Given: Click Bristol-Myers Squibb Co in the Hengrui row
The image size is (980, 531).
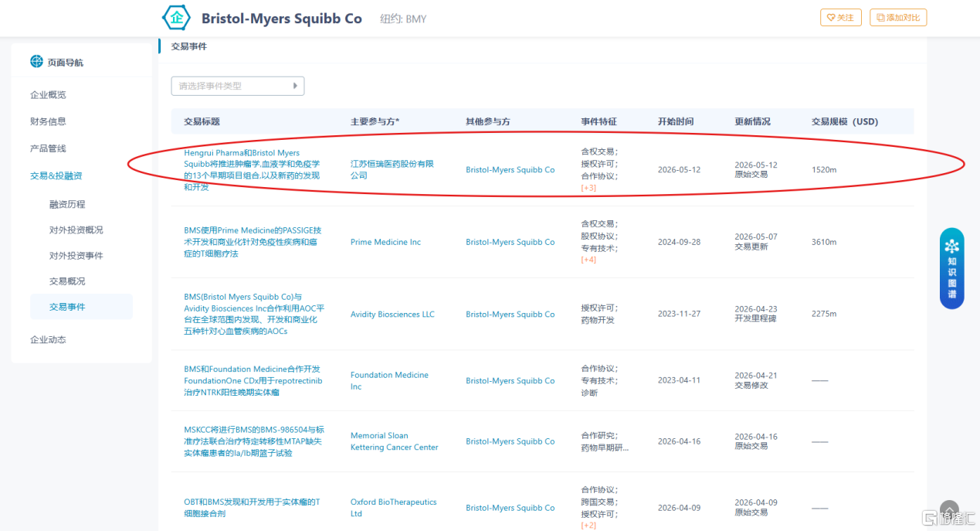Looking at the screenshot, I should [x=510, y=170].
